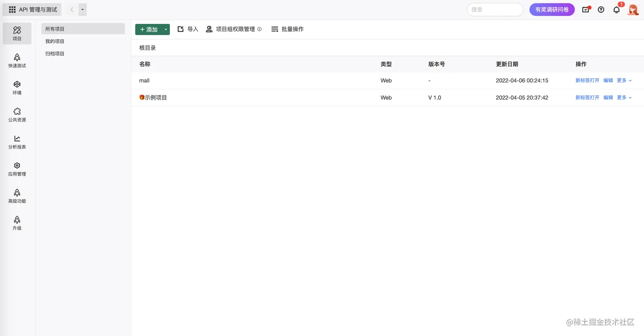Click the green 添加 button

coord(148,29)
